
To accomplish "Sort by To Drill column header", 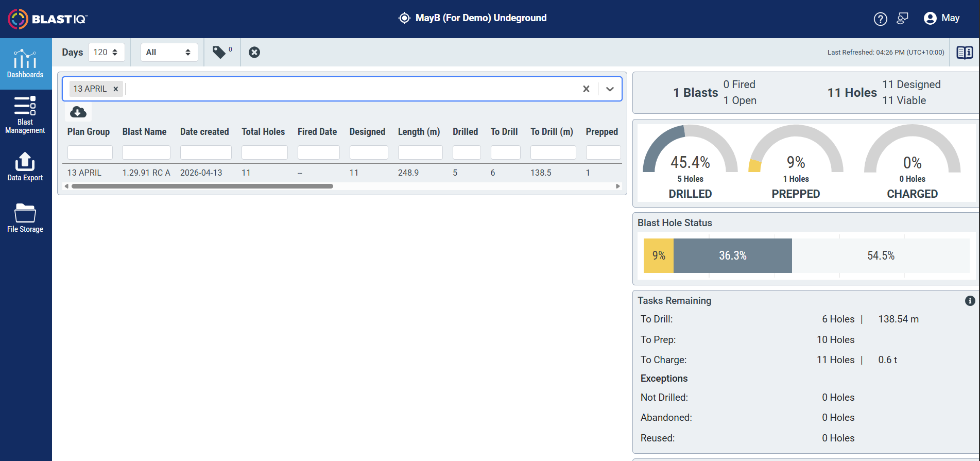I will point(504,131).
